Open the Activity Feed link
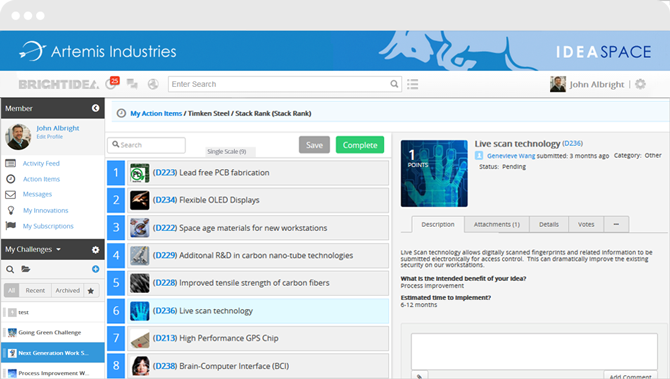 (41, 163)
